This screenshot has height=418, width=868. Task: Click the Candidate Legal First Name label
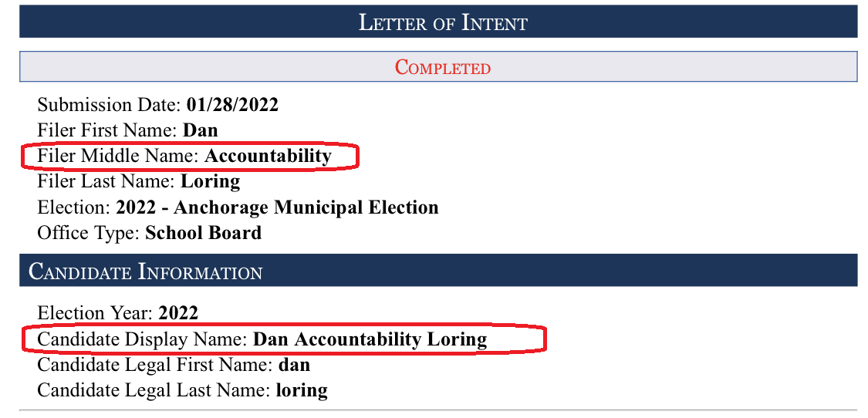pos(155,365)
